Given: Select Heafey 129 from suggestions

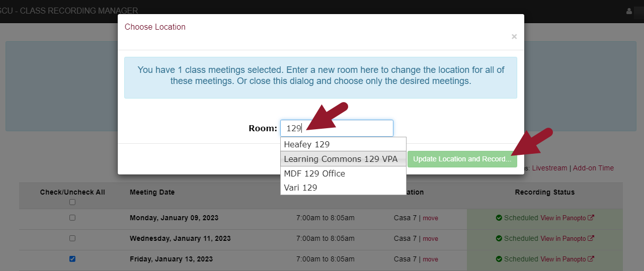Looking at the screenshot, I should (307, 144).
